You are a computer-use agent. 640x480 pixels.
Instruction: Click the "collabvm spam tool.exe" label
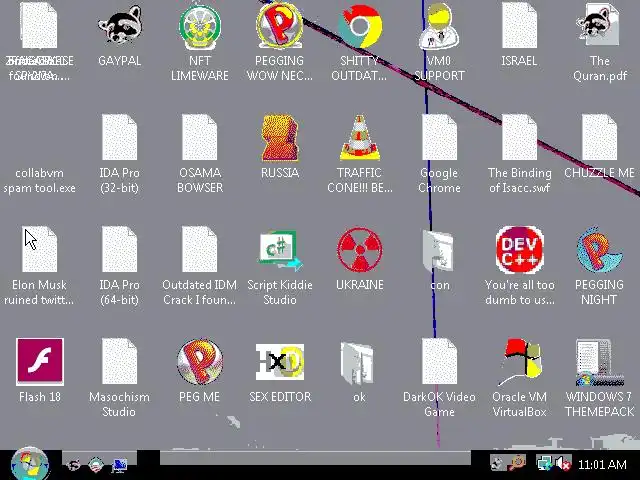pos(40,180)
